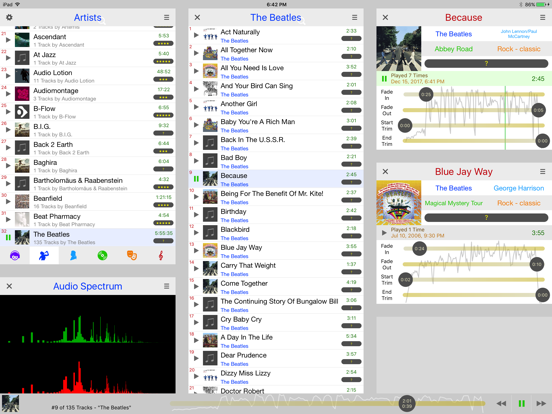Play the A Day In The Life track
The height and width of the screenshot is (414, 552).
(x=196, y=340)
